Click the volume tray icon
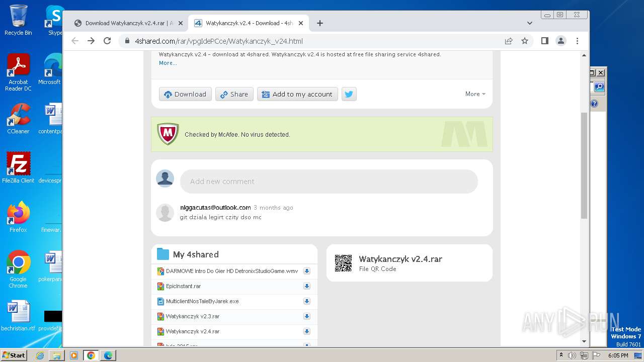The width and height of the screenshot is (644, 362). [572, 355]
